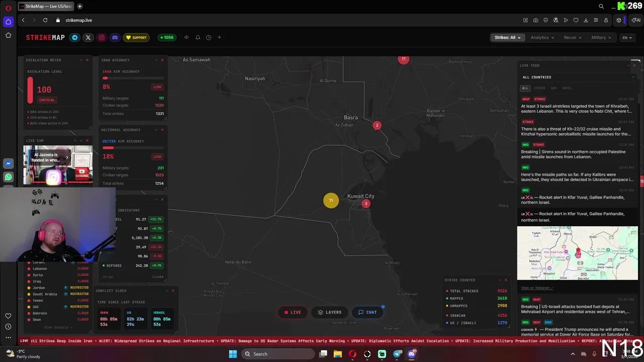Close the Iran Accuracy panel
Viewport: 644px width, 362px height.
tap(162, 60)
